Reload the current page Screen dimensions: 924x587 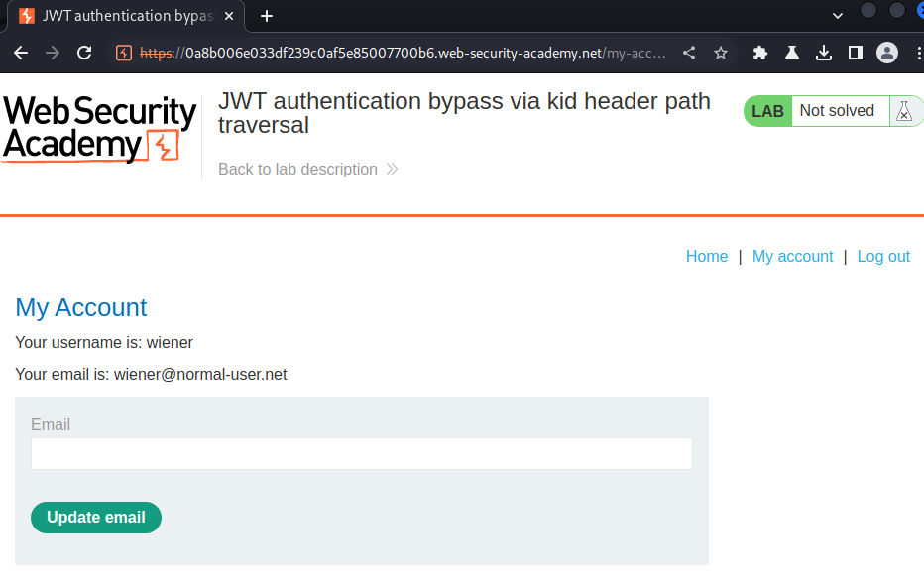click(x=84, y=53)
